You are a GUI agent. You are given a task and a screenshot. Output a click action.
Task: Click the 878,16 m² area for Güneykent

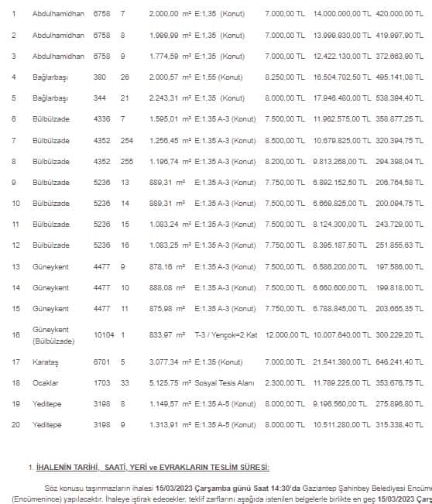(x=167, y=267)
